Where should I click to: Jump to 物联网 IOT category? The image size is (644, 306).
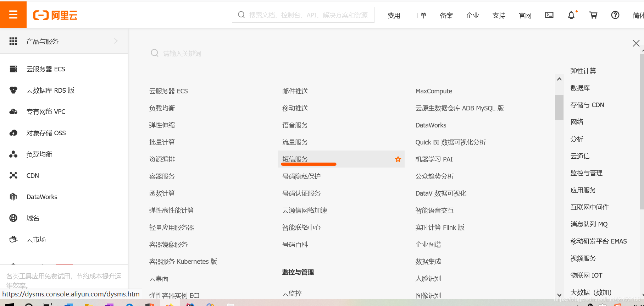pos(586,275)
